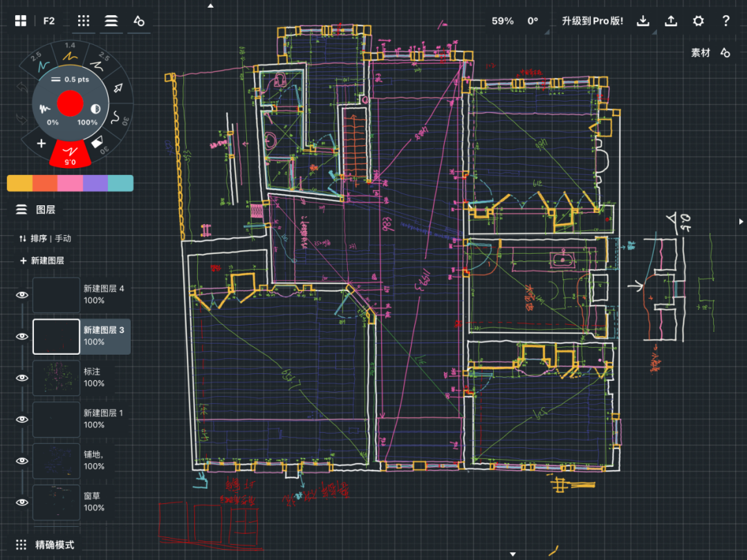Hide the 铺地 layer
Viewport: 747px width, 560px height.
tap(22, 460)
